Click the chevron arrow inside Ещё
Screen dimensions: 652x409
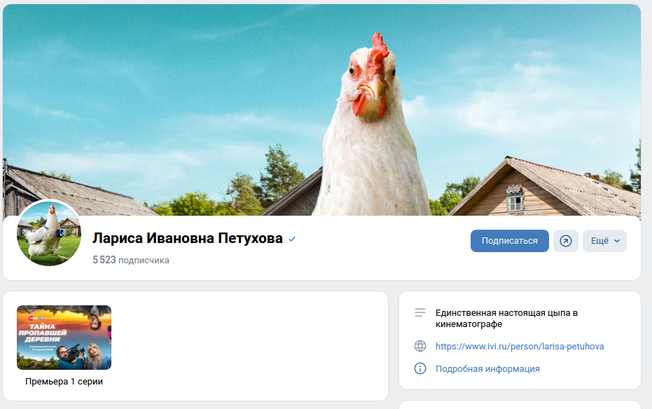pyautogui.click(x=617, y=241)
